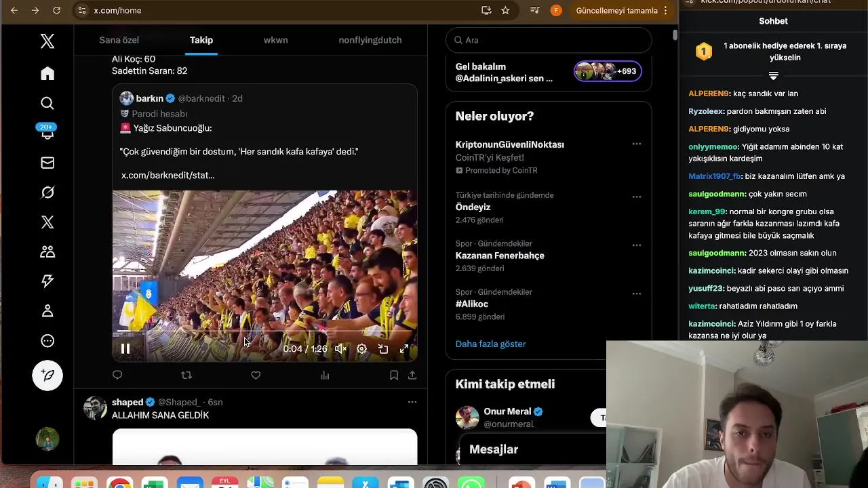Open Microsoft Excel in the dock
This screenshot has height=488, width=868.
[155, 483]
